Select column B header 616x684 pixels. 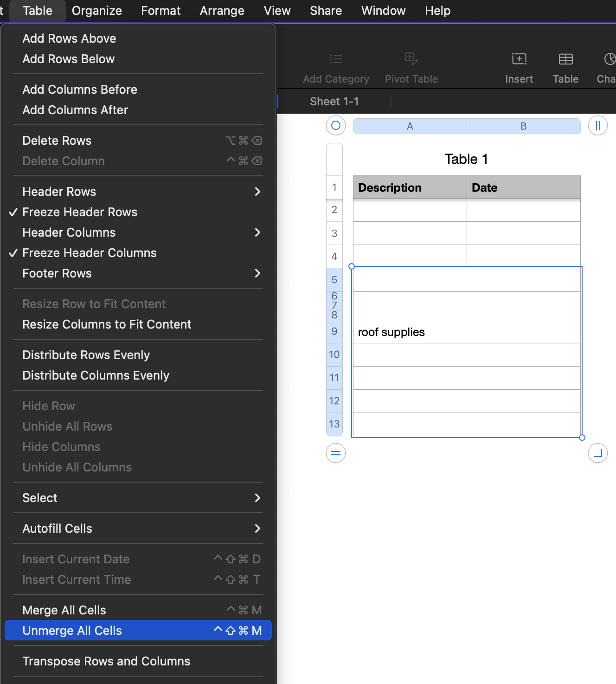[523, 126]
